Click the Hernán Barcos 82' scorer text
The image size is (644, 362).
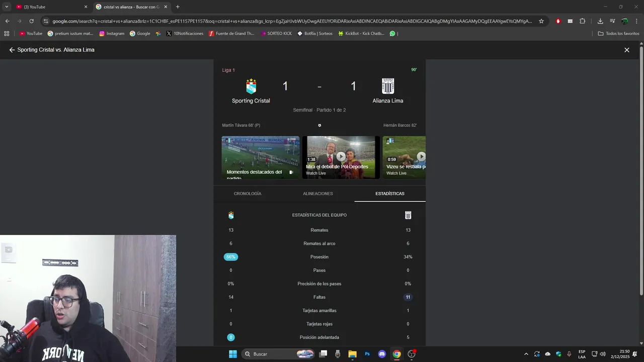click(400, 125)
